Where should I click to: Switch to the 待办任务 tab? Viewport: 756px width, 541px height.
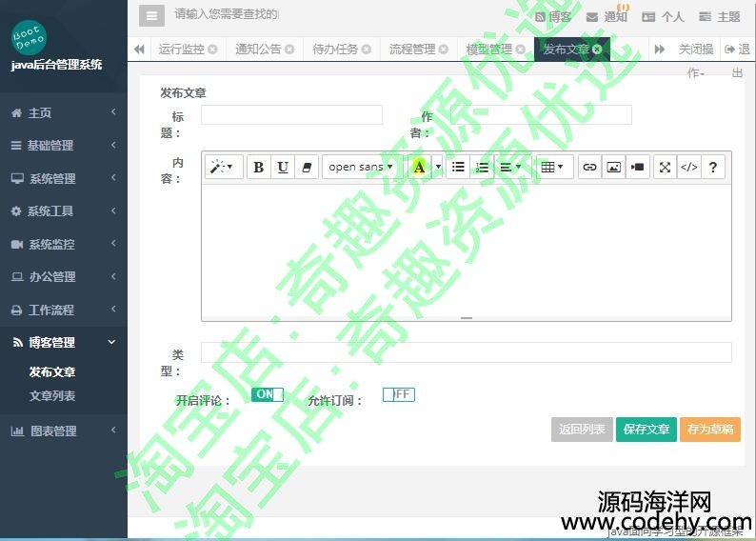coord(335,50)
